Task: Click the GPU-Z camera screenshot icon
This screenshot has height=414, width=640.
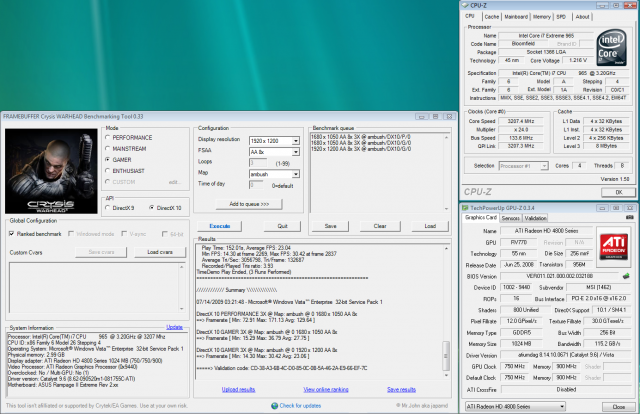Action: [x=629, y=218]
